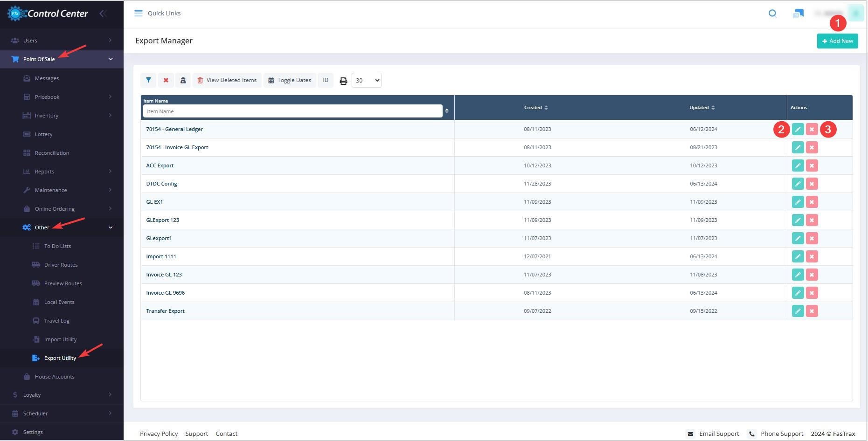
Task: Open the Quick Links menu
Action: 158,13
